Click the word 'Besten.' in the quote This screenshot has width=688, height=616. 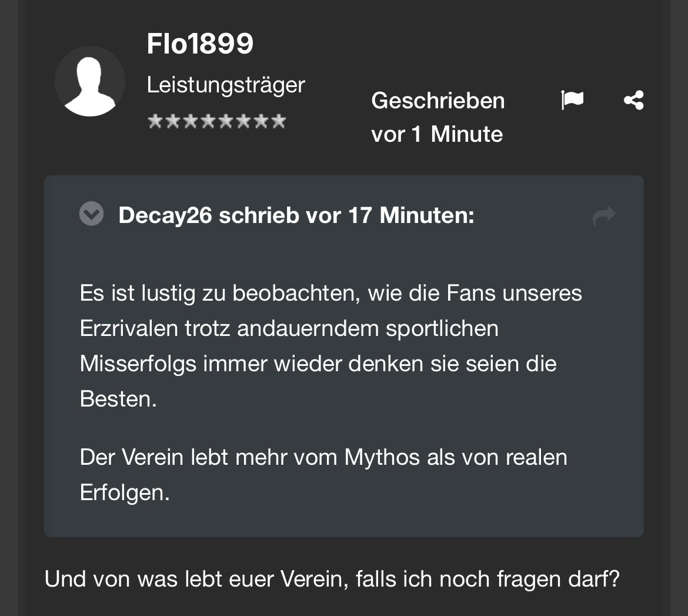[x=118, y=399]
